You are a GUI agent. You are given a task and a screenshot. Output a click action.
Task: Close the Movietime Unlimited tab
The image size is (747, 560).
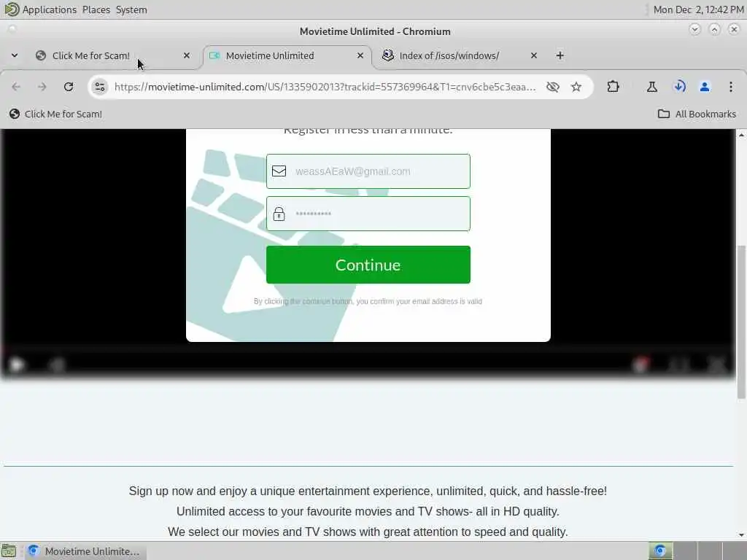pyautogui.click(x=360, y=55)
